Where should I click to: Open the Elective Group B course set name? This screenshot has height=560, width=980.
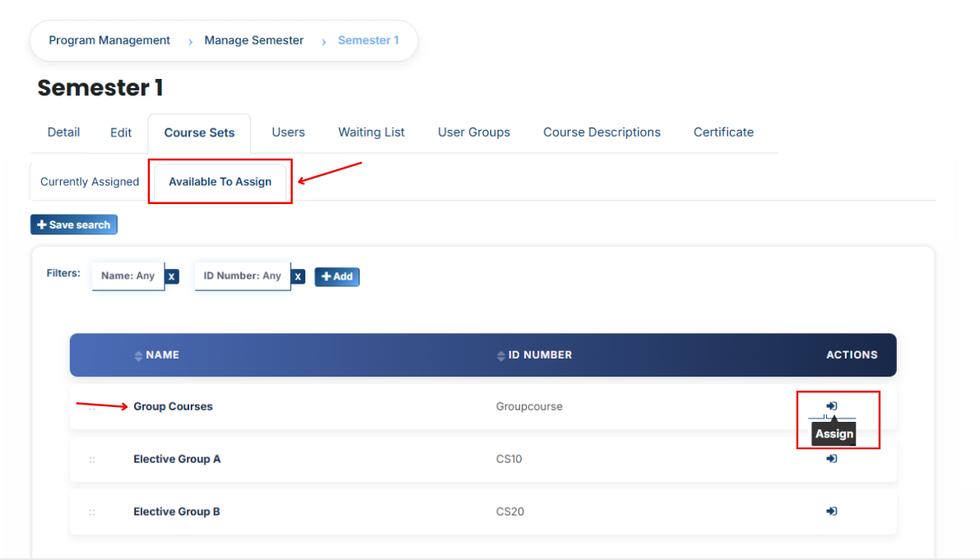(177, 511)
